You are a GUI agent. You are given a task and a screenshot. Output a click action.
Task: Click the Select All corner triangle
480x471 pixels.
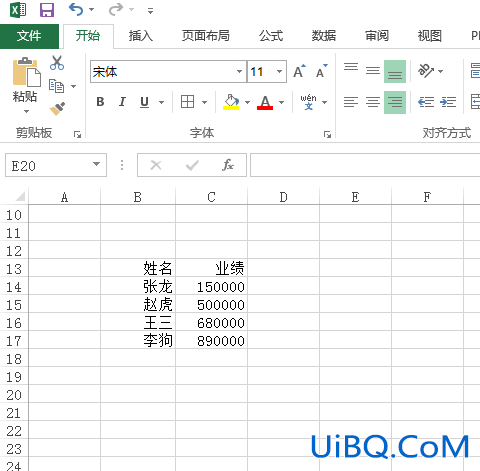click(x=19, y=196)
